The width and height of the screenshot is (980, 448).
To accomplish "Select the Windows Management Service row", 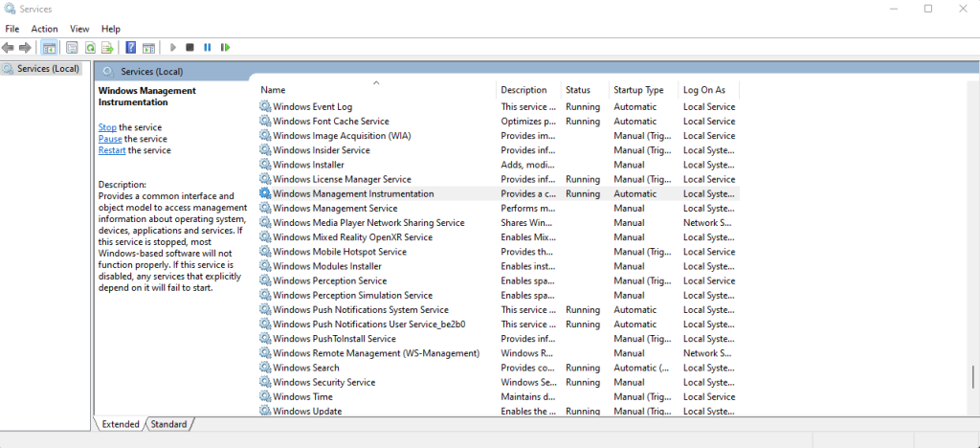I will [499, 208].
